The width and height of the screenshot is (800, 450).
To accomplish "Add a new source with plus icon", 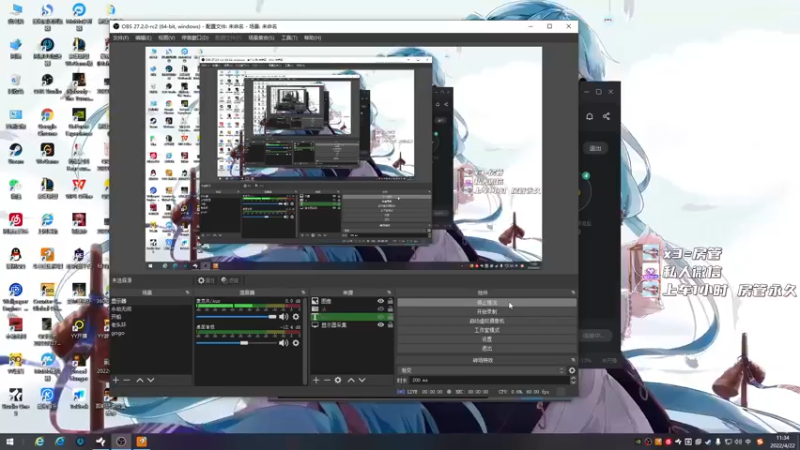I will point(316,380).
